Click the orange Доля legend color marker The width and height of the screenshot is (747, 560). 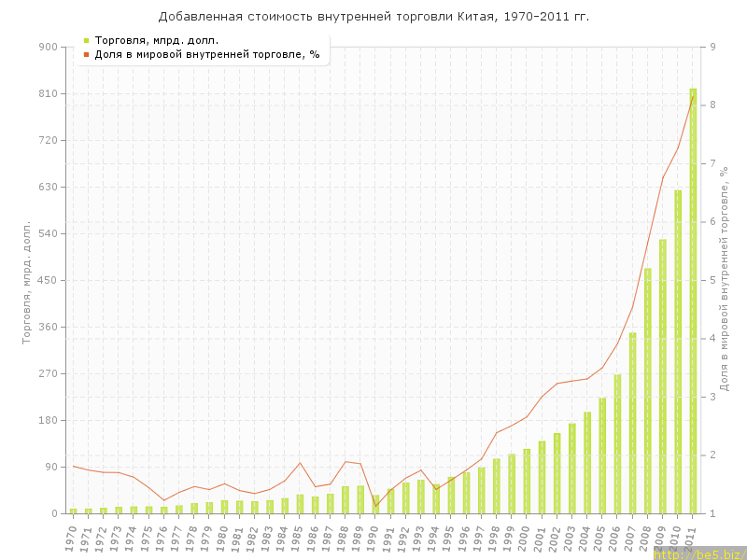86,54
